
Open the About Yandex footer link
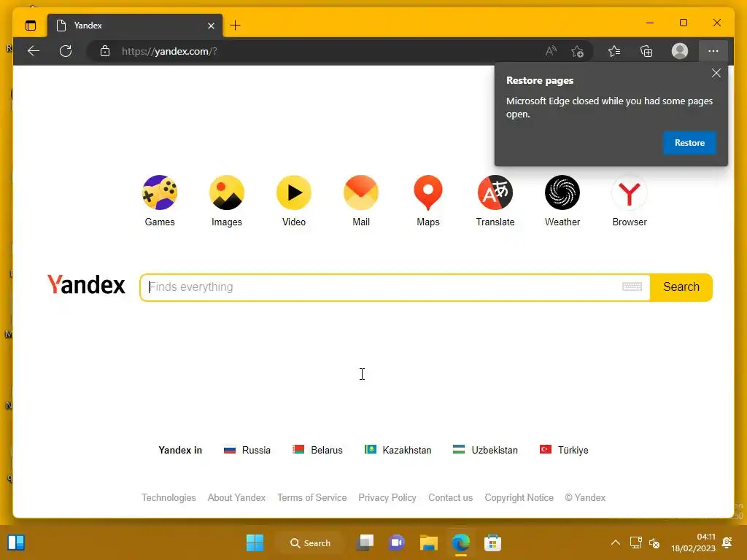[236, 497]
